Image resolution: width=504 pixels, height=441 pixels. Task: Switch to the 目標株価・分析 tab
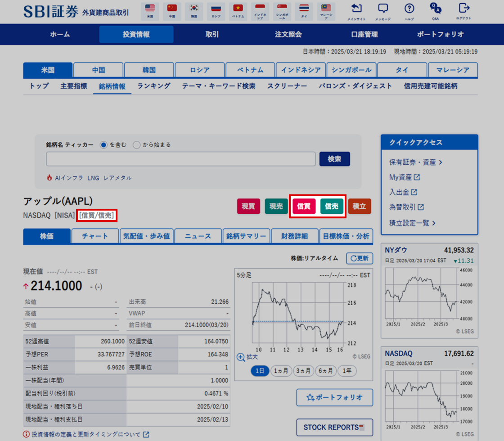tap(346, 236)
